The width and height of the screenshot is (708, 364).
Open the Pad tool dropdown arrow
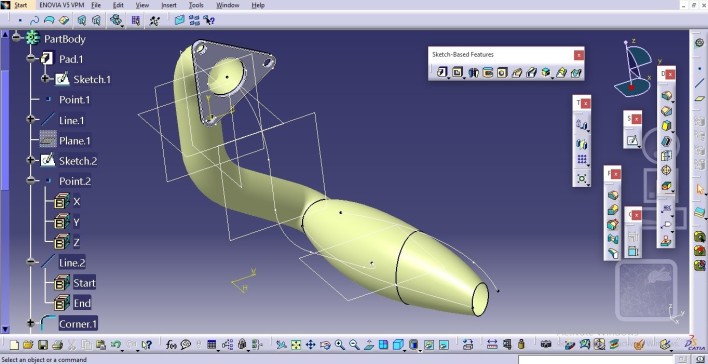click(x=448, y=78)
